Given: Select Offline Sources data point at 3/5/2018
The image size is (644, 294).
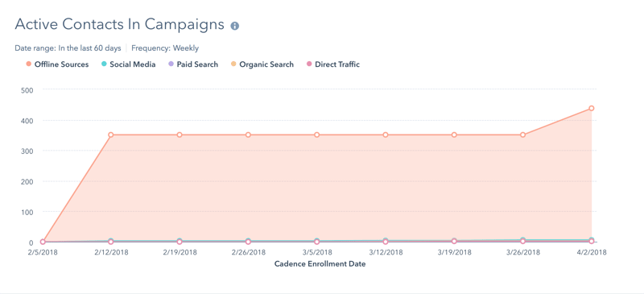Looking at the screenshot, I should (x=316, y=135).
